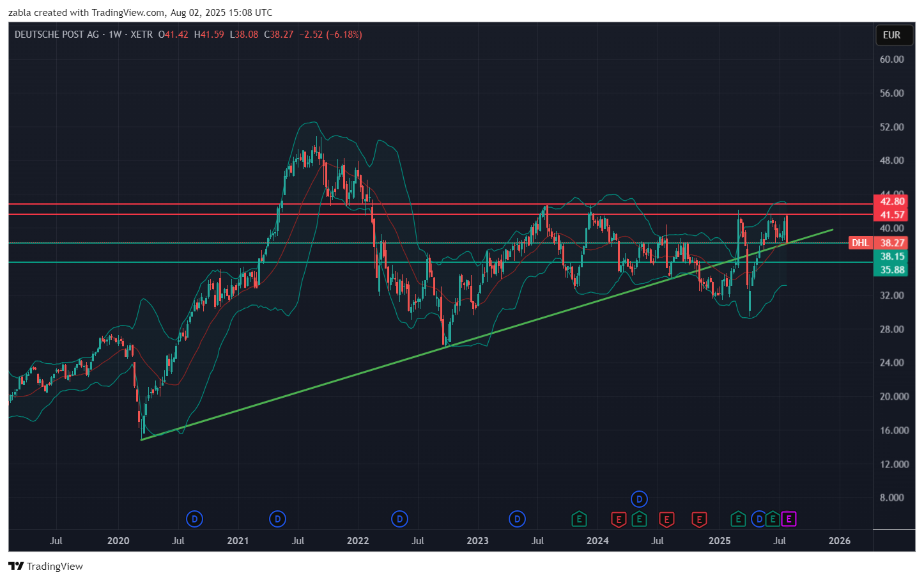Click green earnings marker below raised dividend marker
The width and height of the screenshot is (924, 580).
[640, 519]
